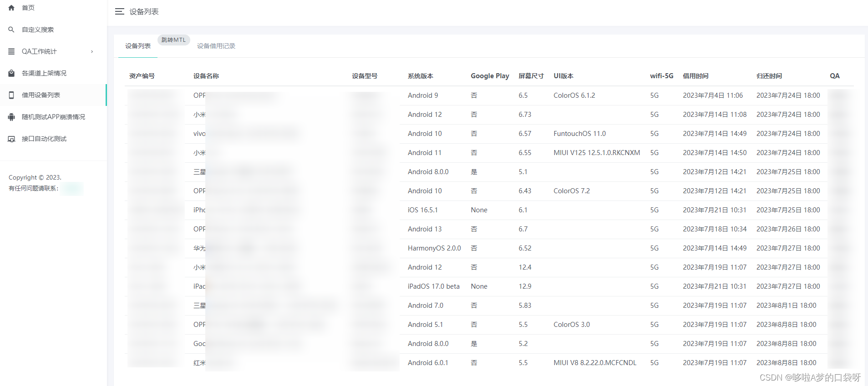Click the 设备型号 column header
Viewport: 868px width, 386px height.
(365, 76)
